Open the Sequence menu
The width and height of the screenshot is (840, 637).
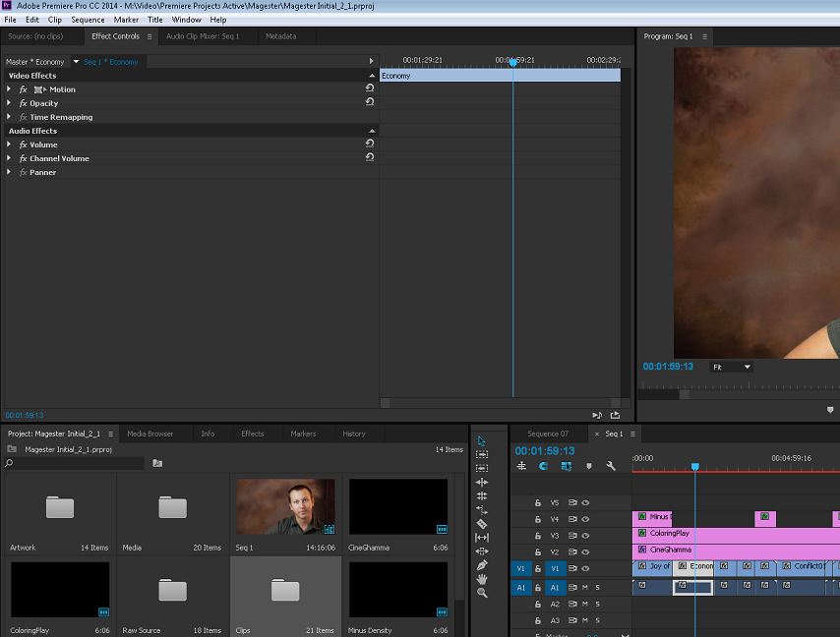[88, 19]
